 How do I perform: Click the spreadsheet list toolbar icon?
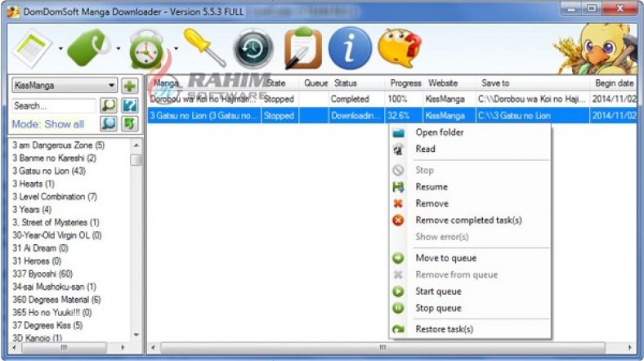tap(32, 48)
